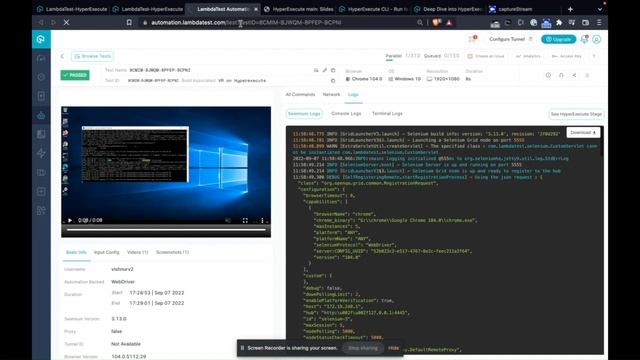Switch to Terminal Logs sub-tab

click(x=387, y=113)
